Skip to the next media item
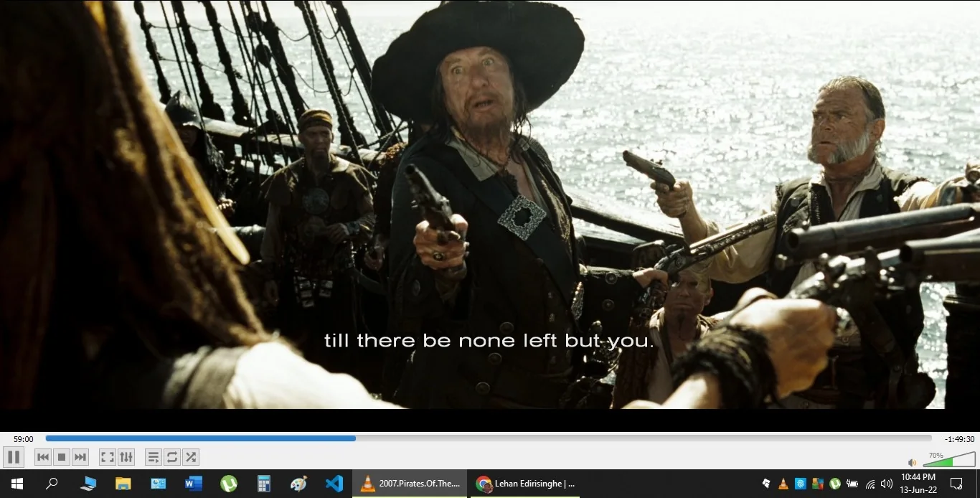The height and width of the screenshot is (498, 980). 80,457
